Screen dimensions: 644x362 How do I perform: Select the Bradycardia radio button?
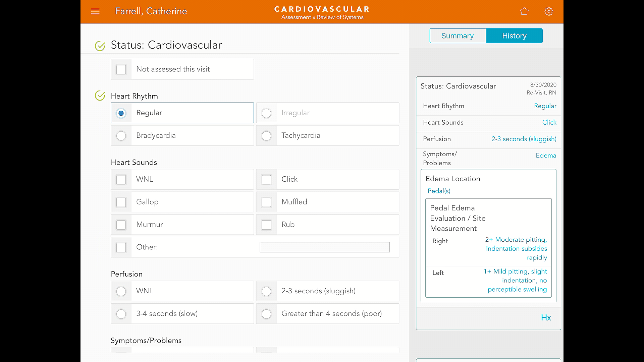click(121, 136)
